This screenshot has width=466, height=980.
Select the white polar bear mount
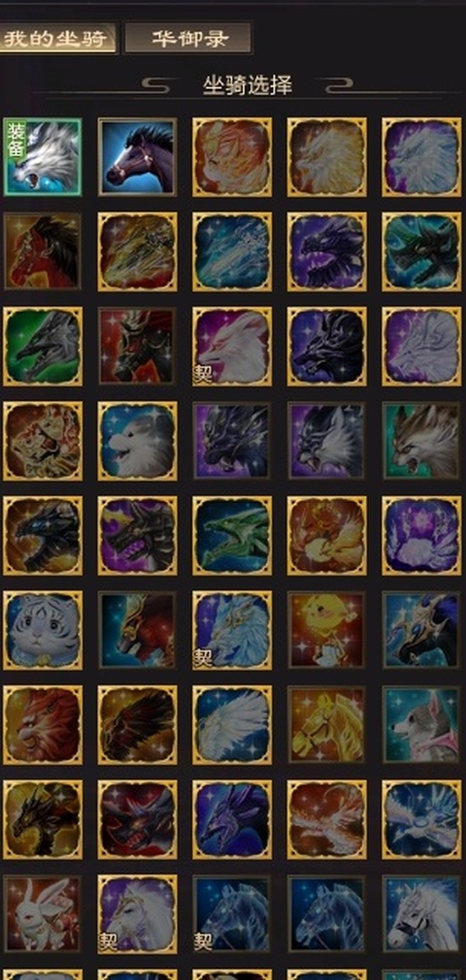pos(137,441)
